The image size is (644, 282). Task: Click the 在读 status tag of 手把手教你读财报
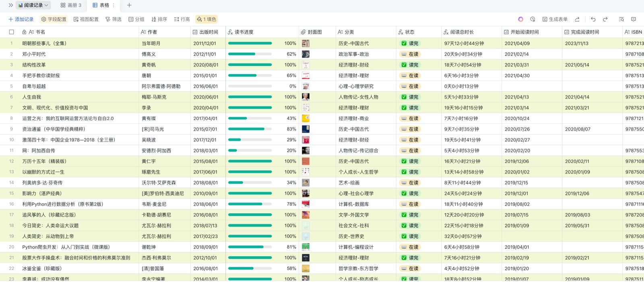tap(410, 76)
